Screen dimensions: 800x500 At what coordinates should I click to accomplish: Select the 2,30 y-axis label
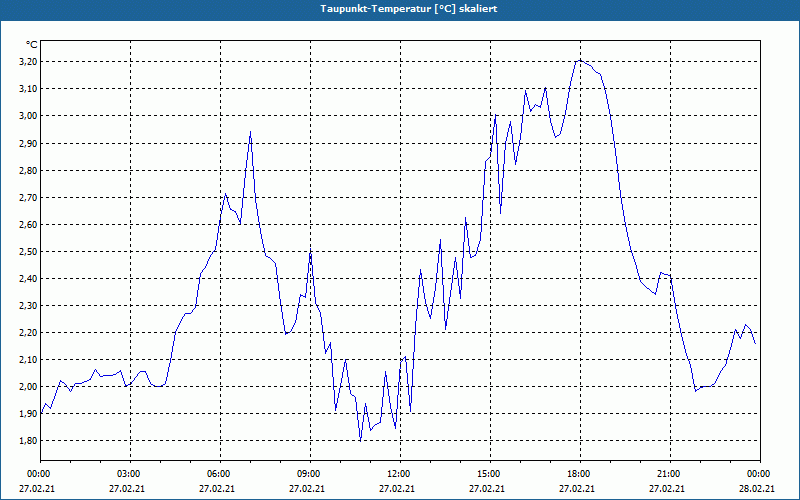pos(28,306)
